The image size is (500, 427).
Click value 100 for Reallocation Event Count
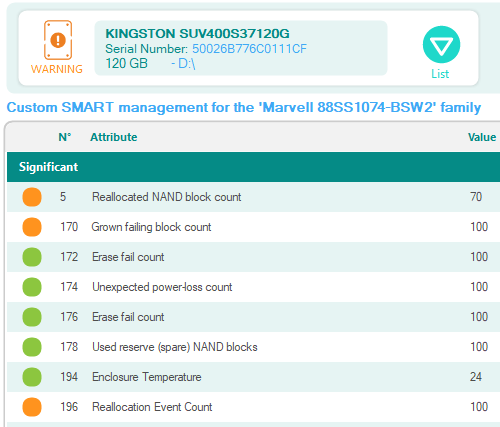pos(479,407)
